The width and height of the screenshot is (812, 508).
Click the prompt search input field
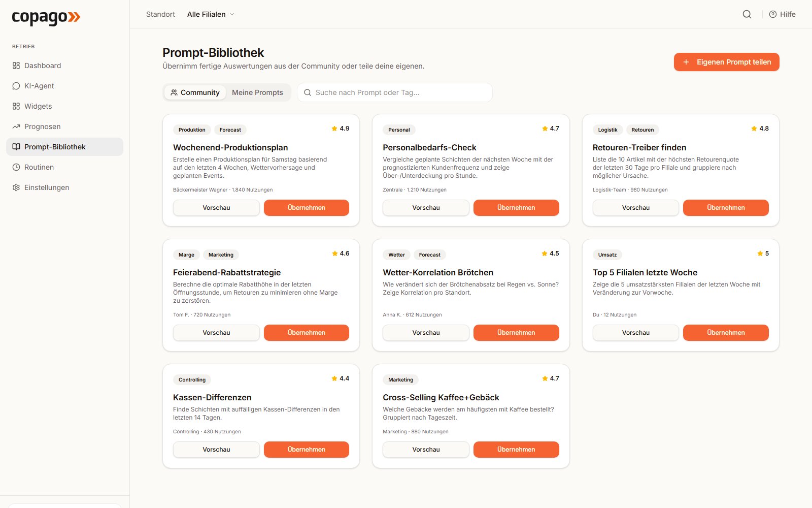[x=395, y=92]
